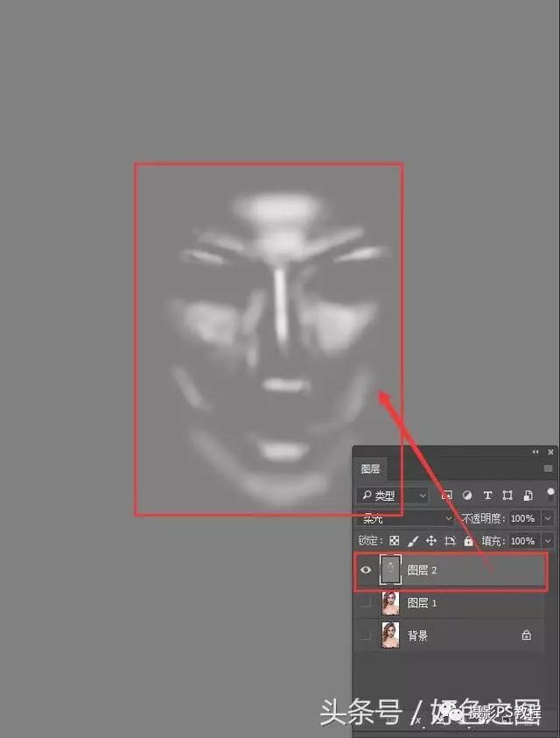560x738 pixels.
Task: Click lock image pixels brush icon
Action: [413, 542]
